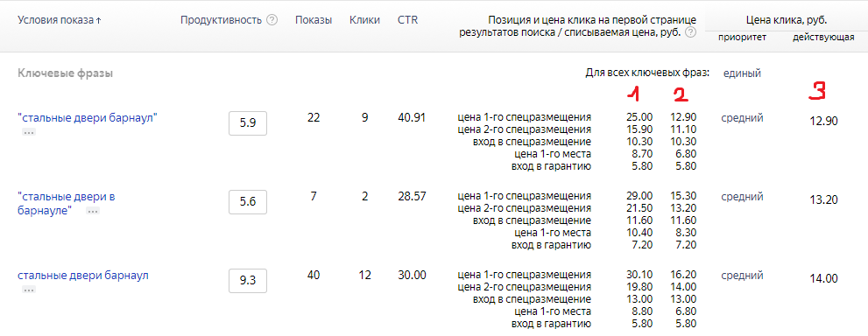
Task: Open unquoted keyword стальные двери барнаул
Action: (83, 276)
